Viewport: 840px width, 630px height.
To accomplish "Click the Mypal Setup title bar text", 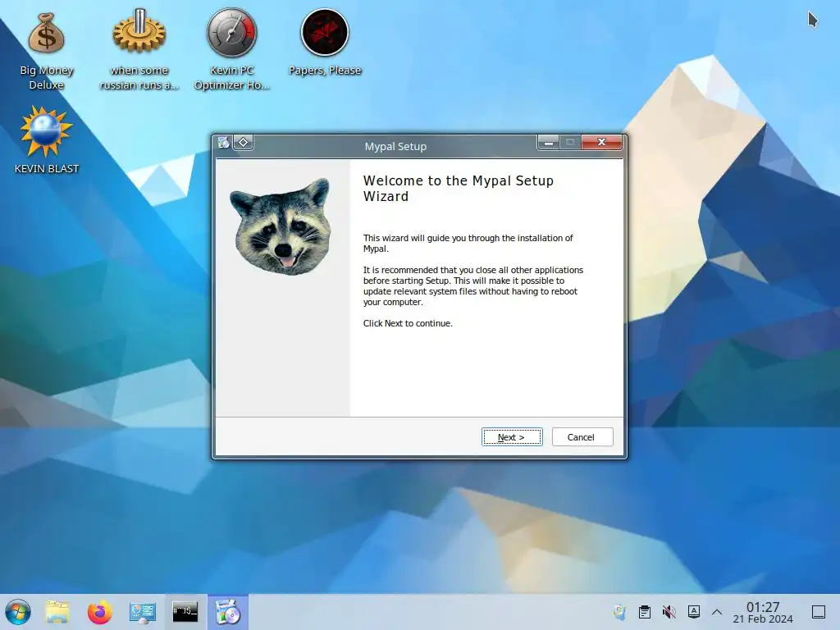I will click(395, 146).
